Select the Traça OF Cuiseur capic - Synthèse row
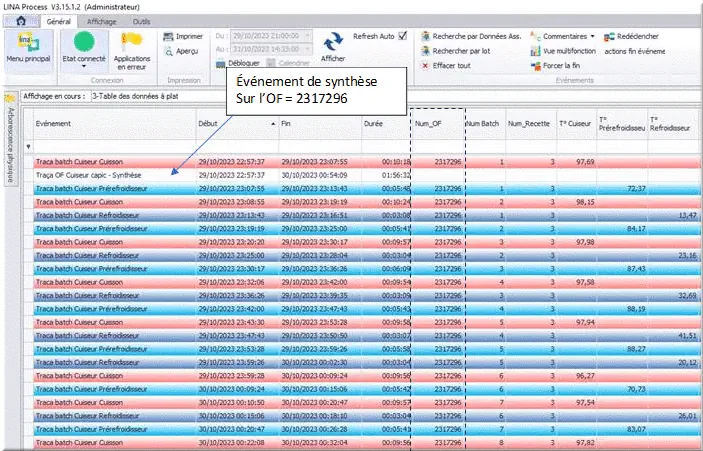The height and width of the screenshot is (451, 703). click(x=367, y=175)
